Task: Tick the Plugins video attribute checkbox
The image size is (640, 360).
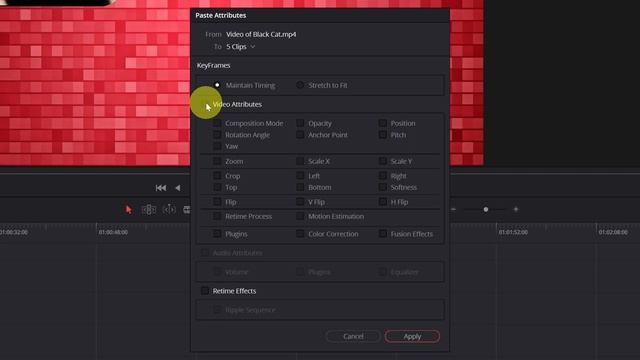Action: coord(217,233)
